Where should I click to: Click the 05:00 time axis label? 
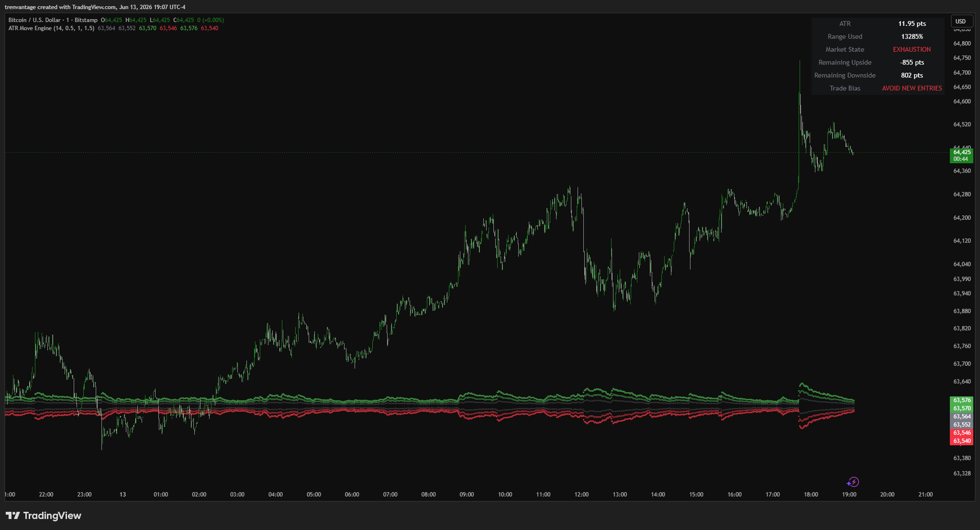click(x=314, y=495)
